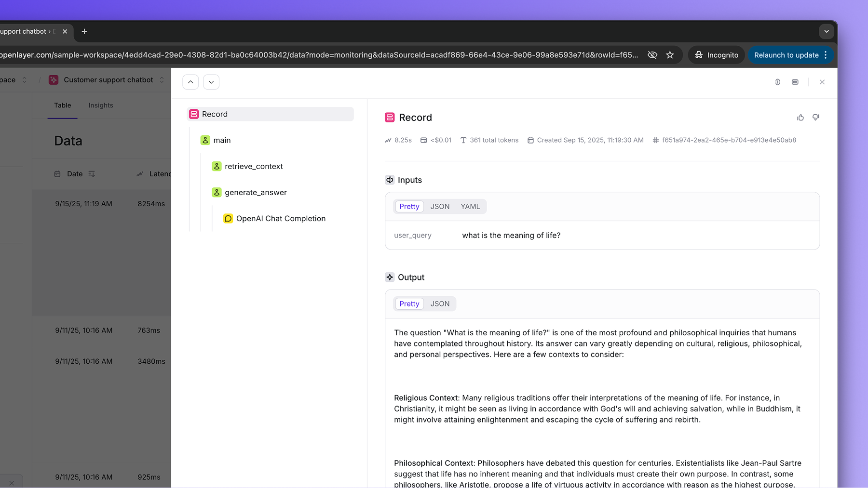The width and height of the screenshot is (868, 488).
Task: Click Relaunch to update
Action: point(786,55)
